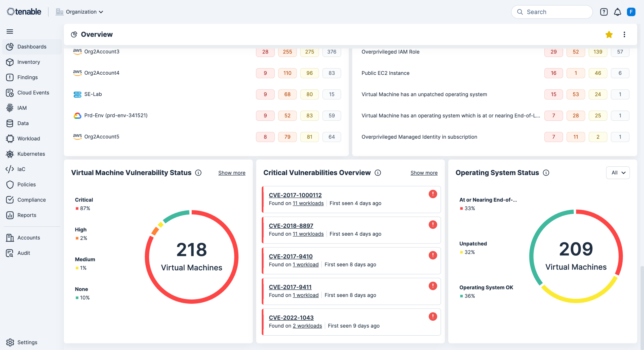The image size is (644, 350).
Task: Click critical alert icon on CVE-2018-8897
Action: pyautogui.click(x=433, y=225)
